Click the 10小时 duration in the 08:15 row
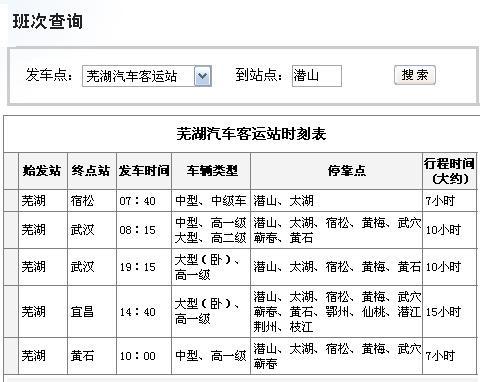 coord(449,230)
